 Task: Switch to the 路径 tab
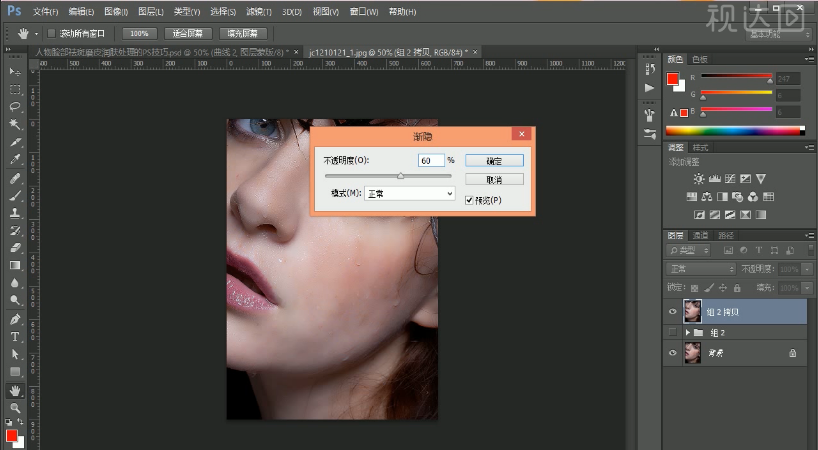click(726, 236)
